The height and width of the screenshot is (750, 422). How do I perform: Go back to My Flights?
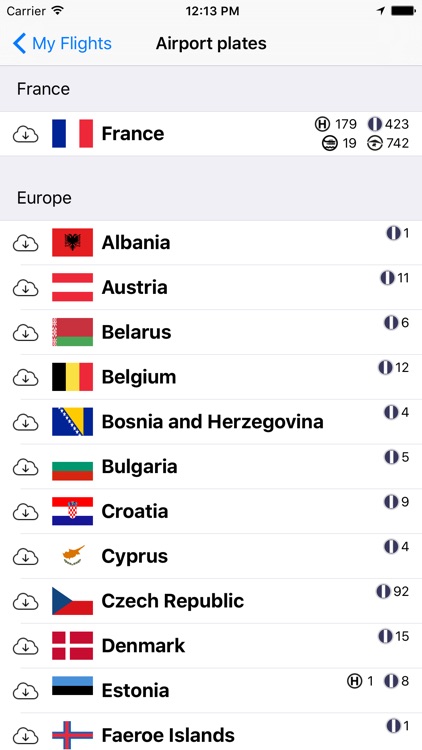(x=62, y=44)
